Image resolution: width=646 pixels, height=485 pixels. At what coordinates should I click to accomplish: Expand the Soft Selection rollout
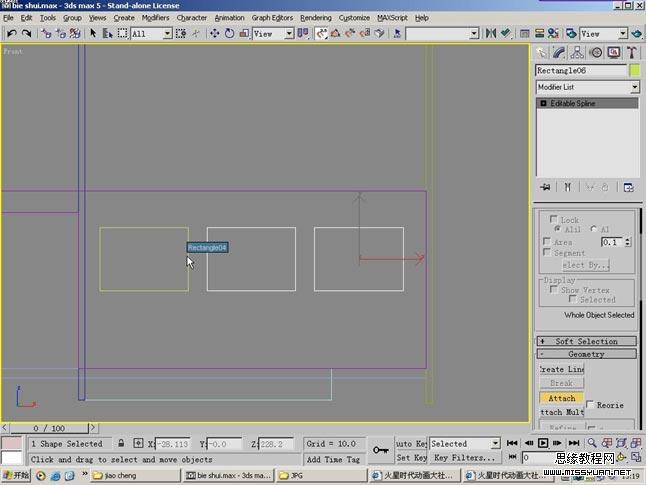coord(586,341)
